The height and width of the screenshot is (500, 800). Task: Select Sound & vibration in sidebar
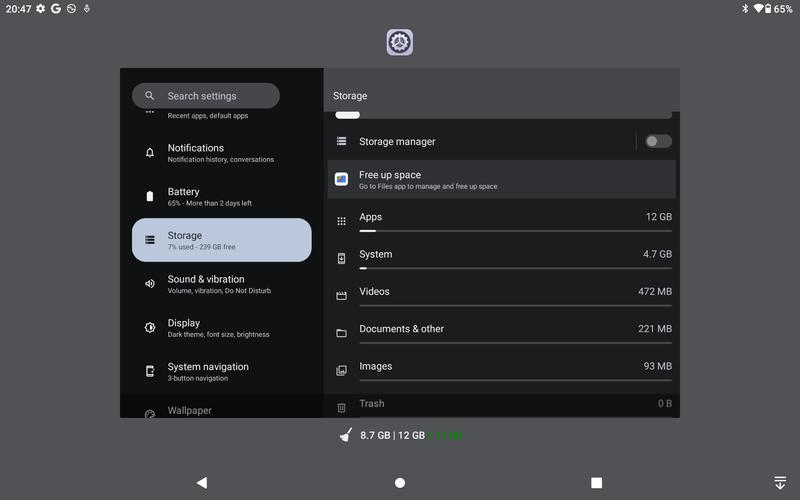[x=221, y=284]
